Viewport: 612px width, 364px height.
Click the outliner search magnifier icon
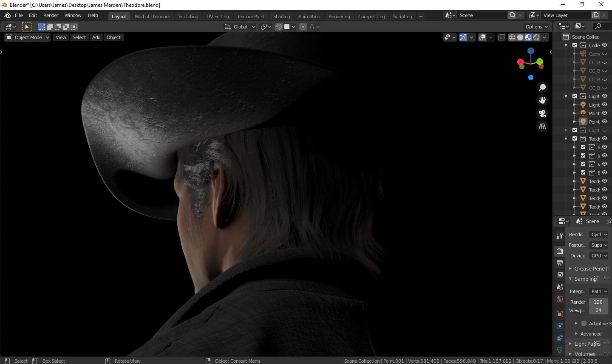click(598, 26)
